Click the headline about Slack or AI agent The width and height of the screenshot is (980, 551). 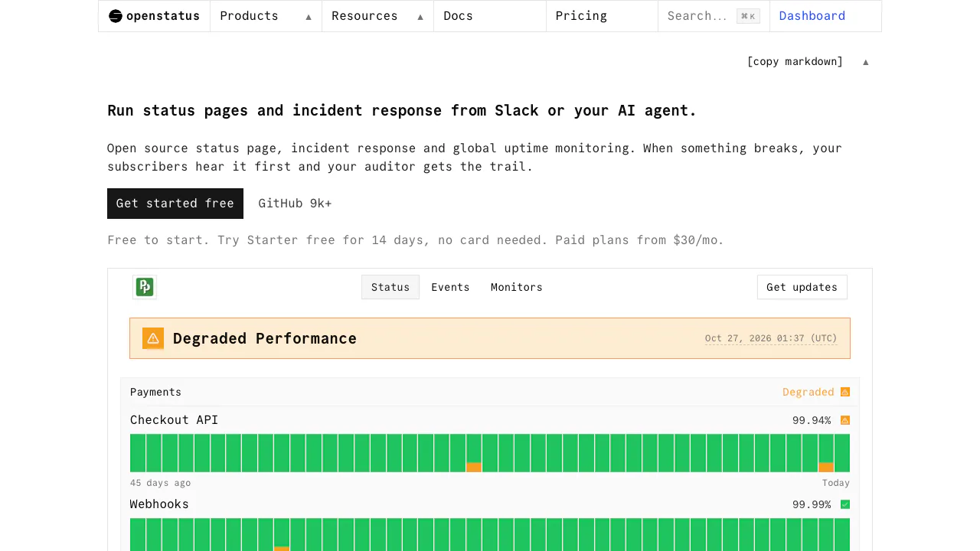402,110
